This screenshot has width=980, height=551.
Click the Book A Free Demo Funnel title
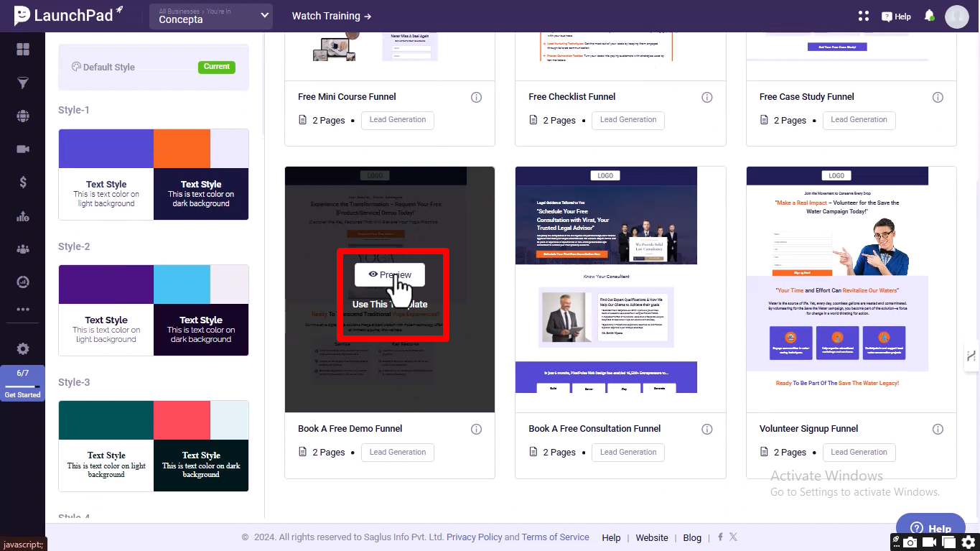(350, 429)
